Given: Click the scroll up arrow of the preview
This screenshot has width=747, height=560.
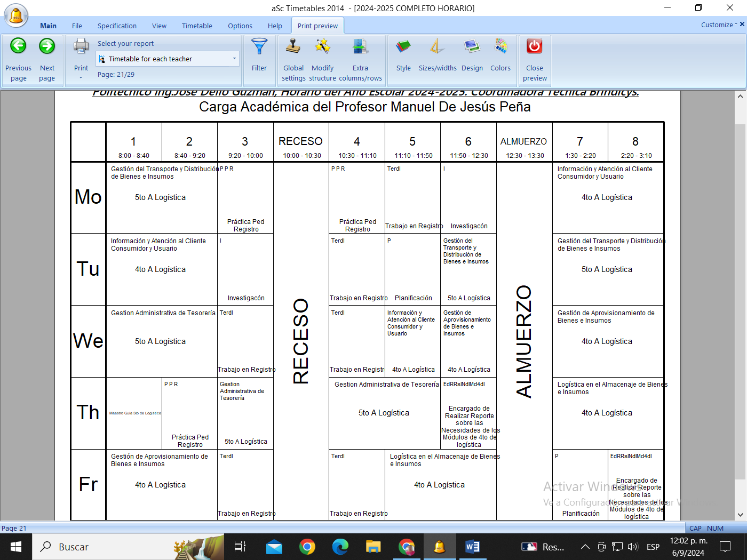Looking at the screenshot, I should (x=740, y=97).
